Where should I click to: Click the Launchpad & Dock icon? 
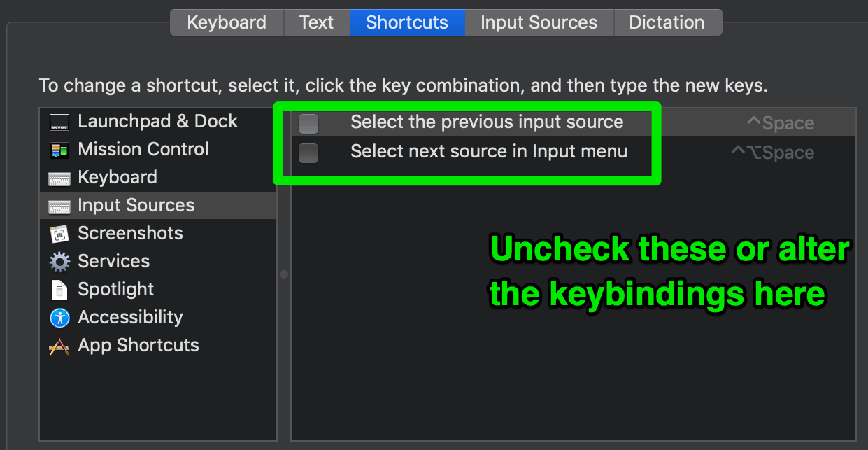(x=59, y=122)
